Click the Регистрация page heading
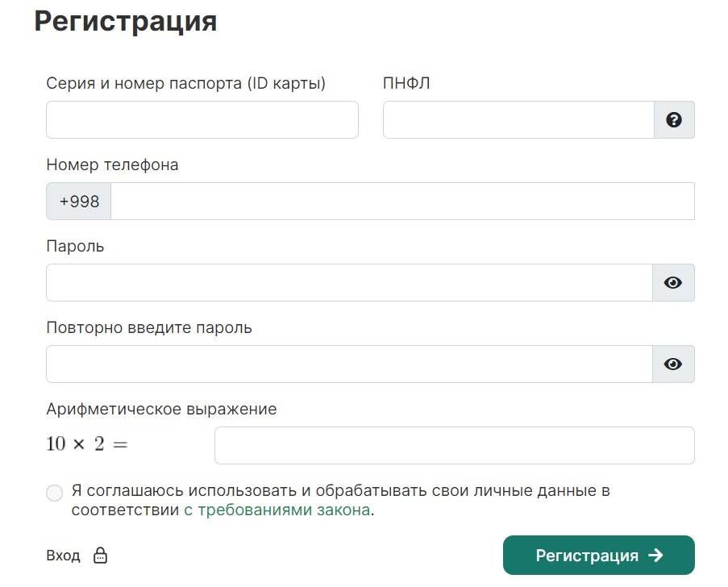The height and width of the screenshot is (587, 728). coord(125,21)
